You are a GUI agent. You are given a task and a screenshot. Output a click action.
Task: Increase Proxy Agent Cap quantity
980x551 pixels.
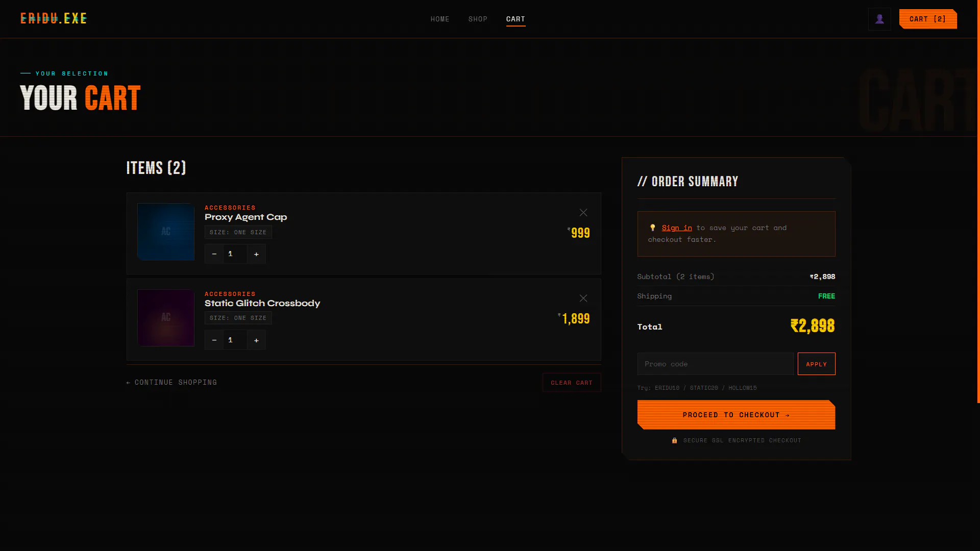(x=256, y=254)
